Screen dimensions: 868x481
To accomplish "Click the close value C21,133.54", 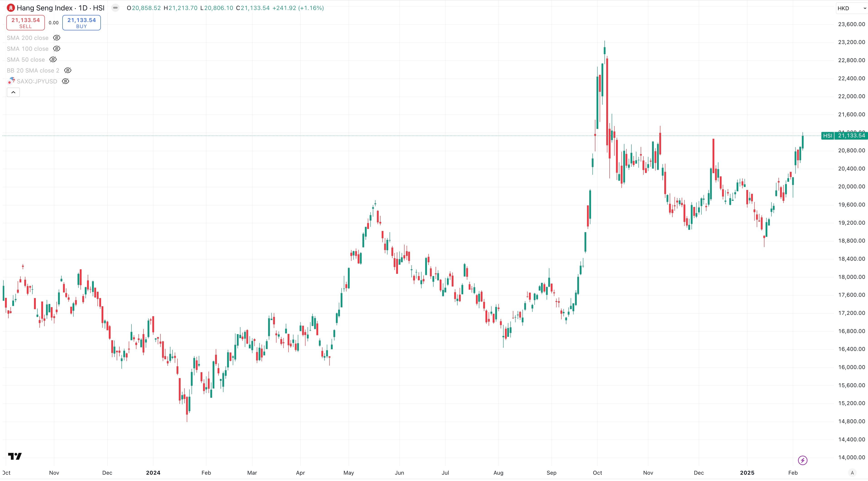I will [x=253, y=8].
